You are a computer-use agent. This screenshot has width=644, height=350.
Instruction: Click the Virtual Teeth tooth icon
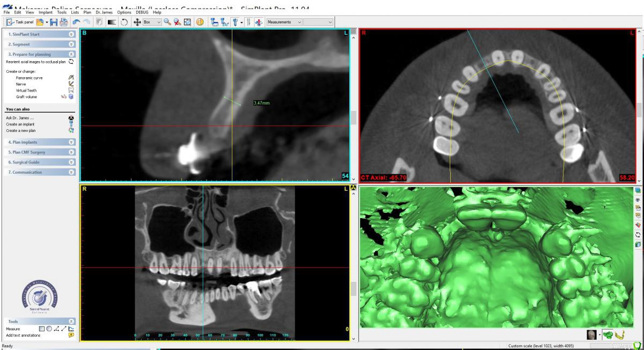pyautogui.click(x=71, y=91)
